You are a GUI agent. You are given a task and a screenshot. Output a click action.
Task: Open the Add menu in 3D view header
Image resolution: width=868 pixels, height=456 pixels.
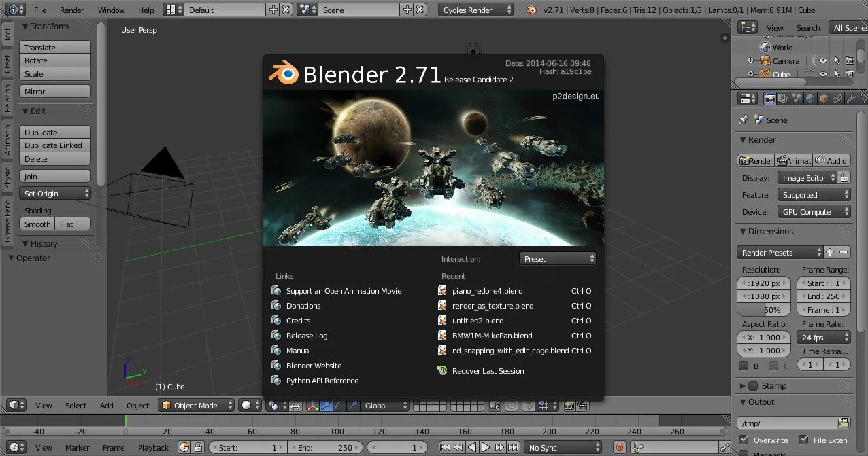tap(106, 406)
